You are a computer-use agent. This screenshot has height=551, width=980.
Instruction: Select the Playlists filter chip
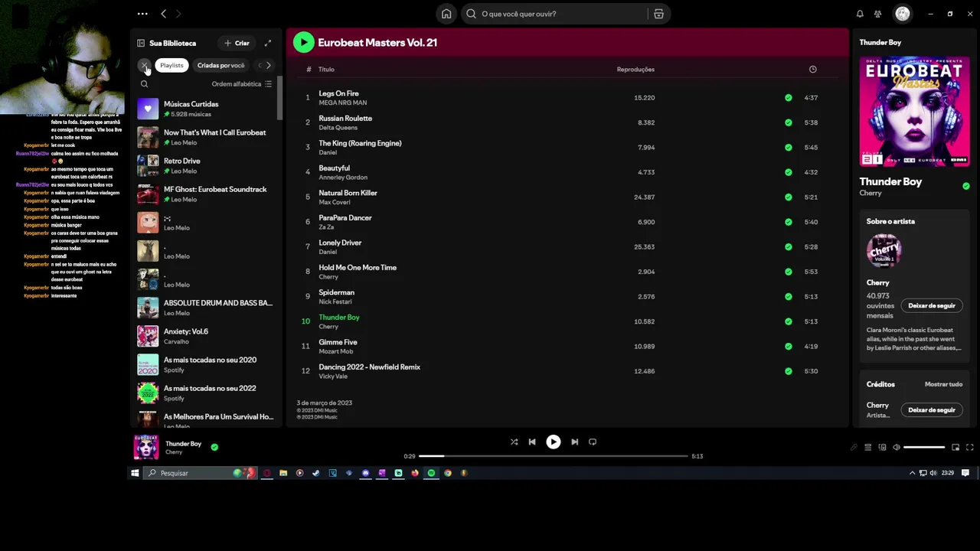tap(171, 66)
